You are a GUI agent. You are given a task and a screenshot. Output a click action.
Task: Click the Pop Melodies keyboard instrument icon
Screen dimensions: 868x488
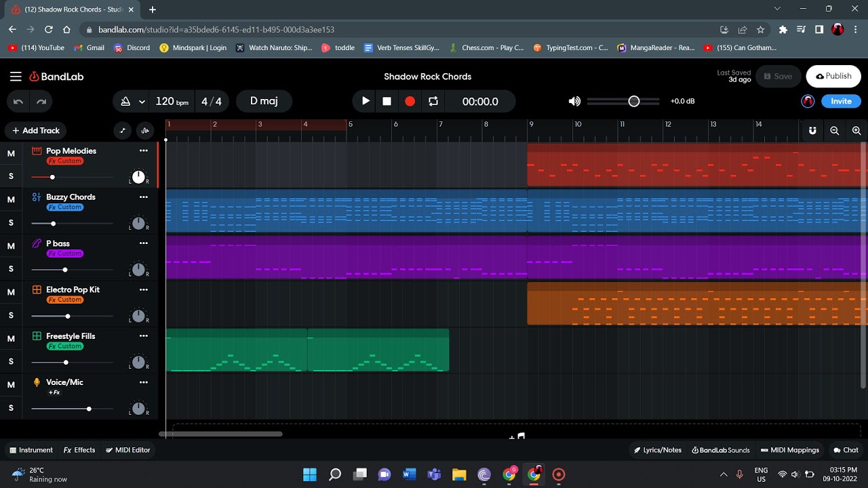(x=37, y=150)
